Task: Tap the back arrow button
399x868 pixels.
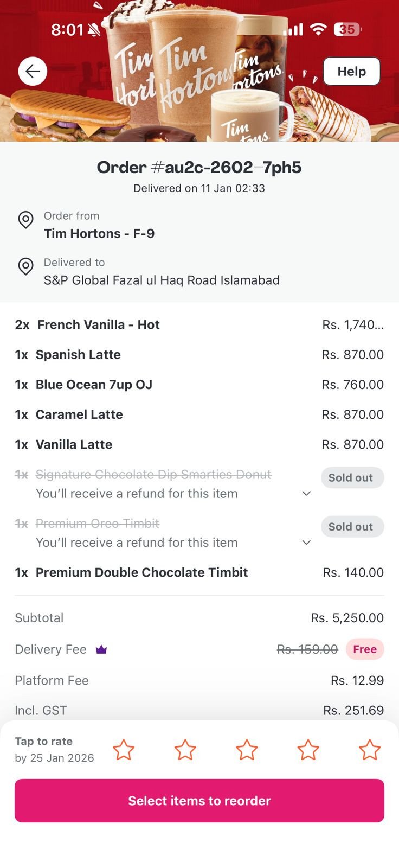Action: click(x=33, y=71)
